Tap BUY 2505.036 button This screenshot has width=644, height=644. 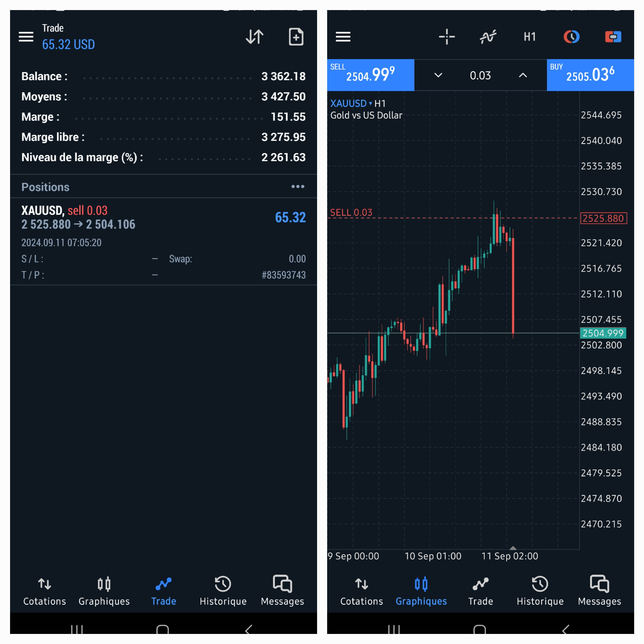tap(590, 75)
